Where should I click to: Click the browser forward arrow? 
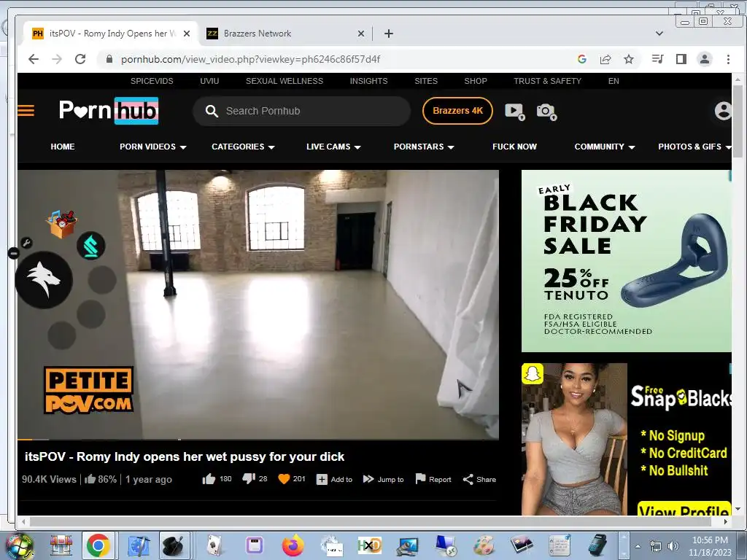57,59
